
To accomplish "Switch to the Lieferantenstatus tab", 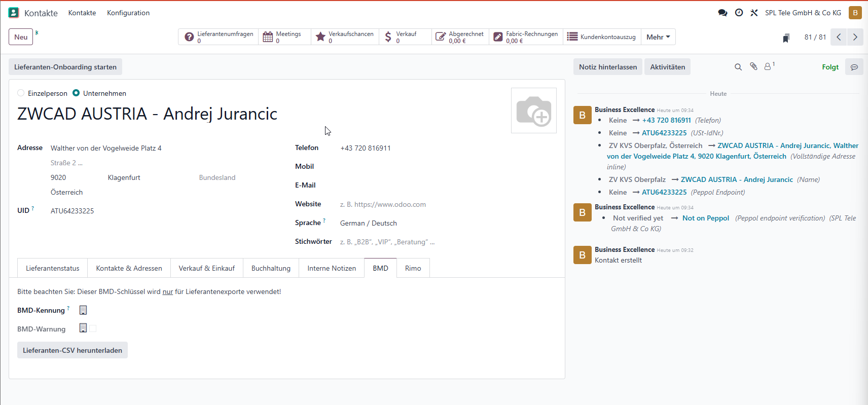I will (x=53, y=268).
